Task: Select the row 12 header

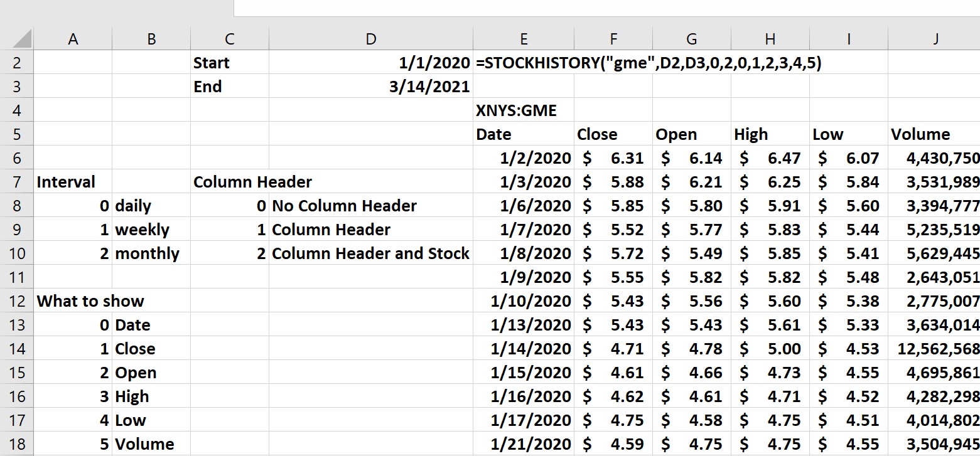Action: point(16,301)
